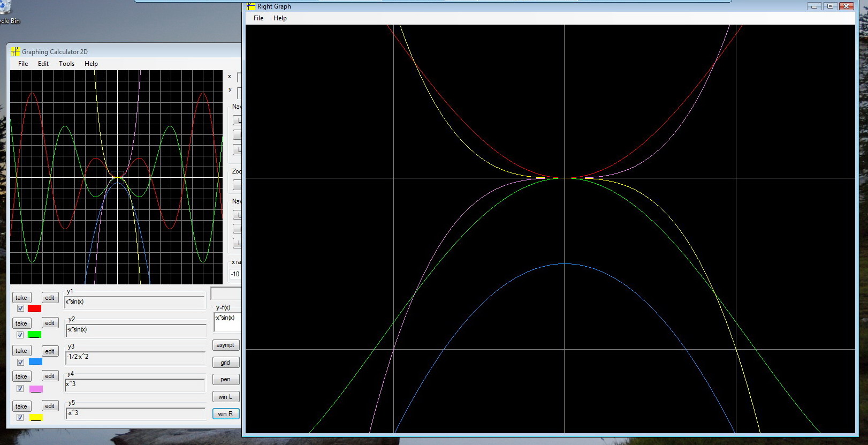The image size is (868, 445).
Task: Uncheck the y2 green graph checkbox
Action: click(20, 335)
